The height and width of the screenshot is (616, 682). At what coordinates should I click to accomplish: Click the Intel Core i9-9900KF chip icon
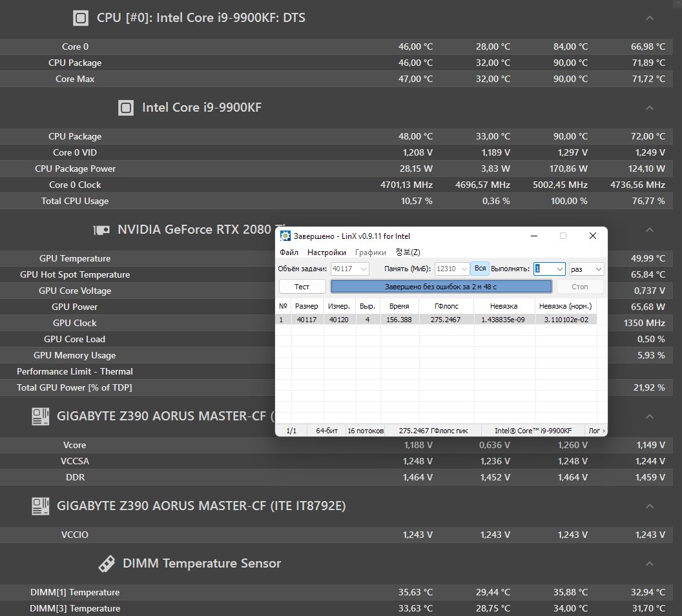click(x=126, y=108)
